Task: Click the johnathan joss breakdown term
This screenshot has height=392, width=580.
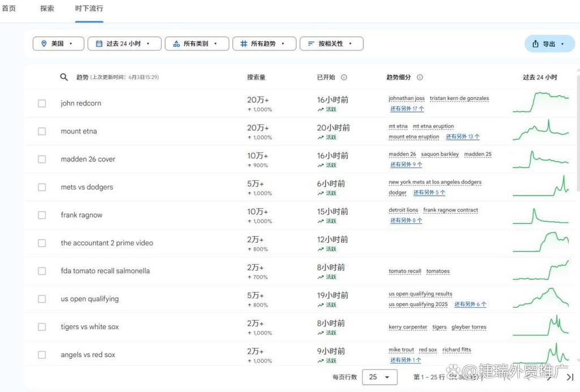Action: [406, 98]
